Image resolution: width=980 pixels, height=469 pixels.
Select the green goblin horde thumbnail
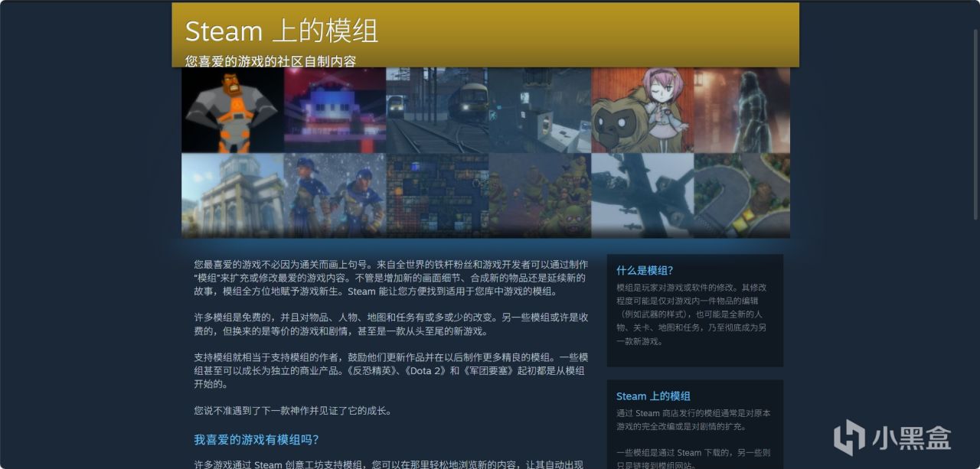pos(540,195)
